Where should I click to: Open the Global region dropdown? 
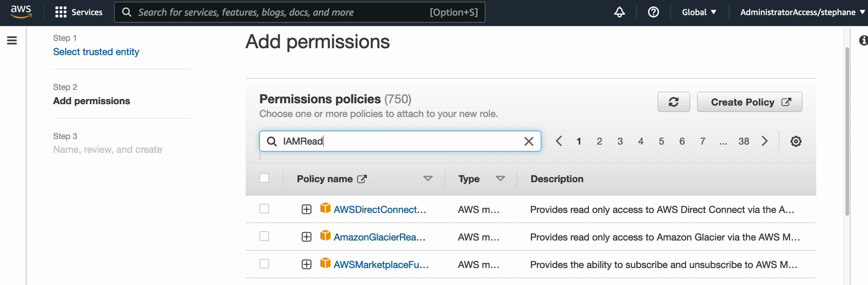(699, 12)
